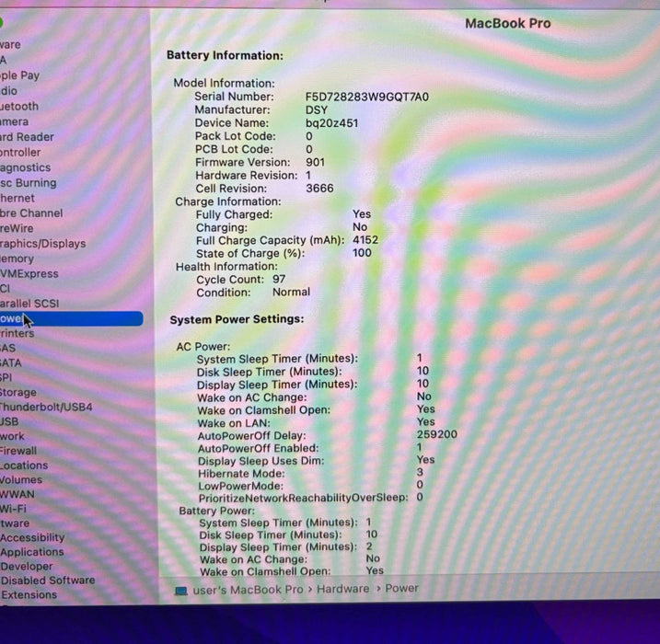Select Memory in the sidebar
The height and width of the screenshot is (644, 660).
(x=17, y=259)
